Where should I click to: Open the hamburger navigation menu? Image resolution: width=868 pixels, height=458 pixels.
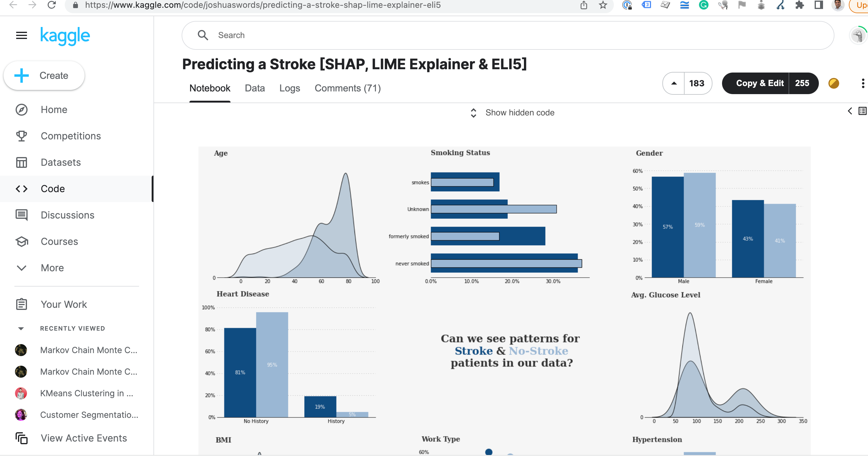(21, 35)
